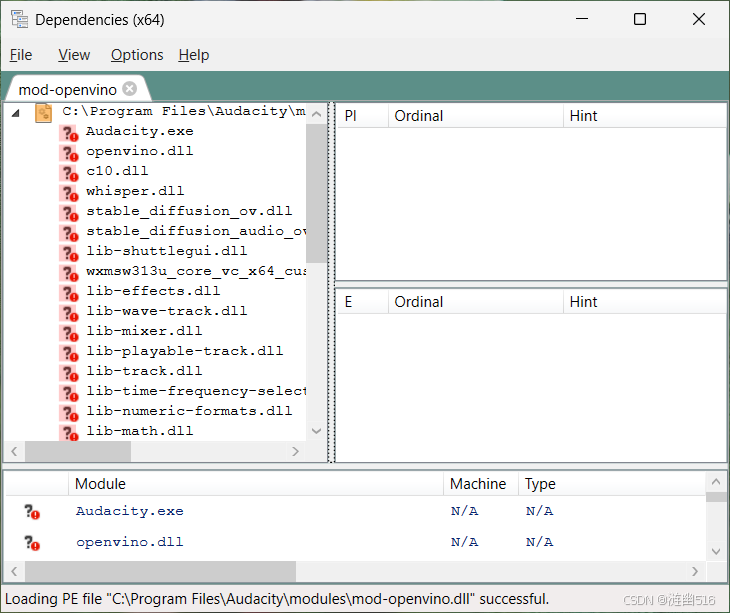Click the error icon beside lib-math.dll
Screen dimensions: 730x613
[x=69, y=432]
